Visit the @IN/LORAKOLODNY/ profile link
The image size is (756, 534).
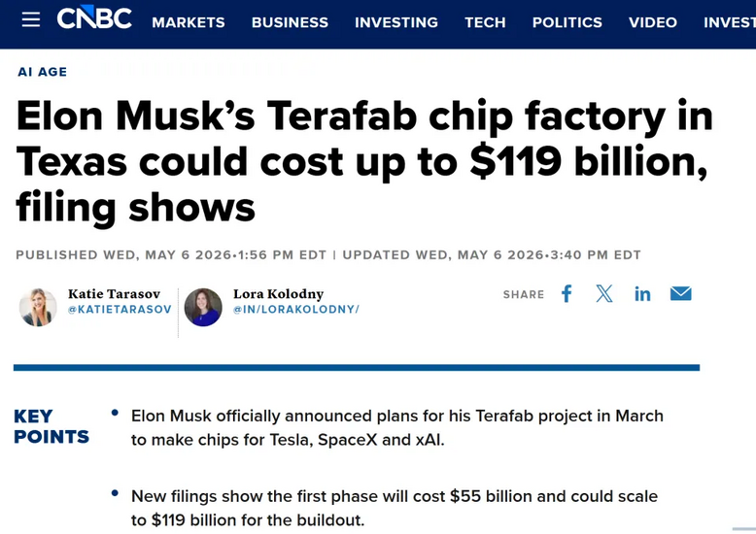(x=296, y=310)
